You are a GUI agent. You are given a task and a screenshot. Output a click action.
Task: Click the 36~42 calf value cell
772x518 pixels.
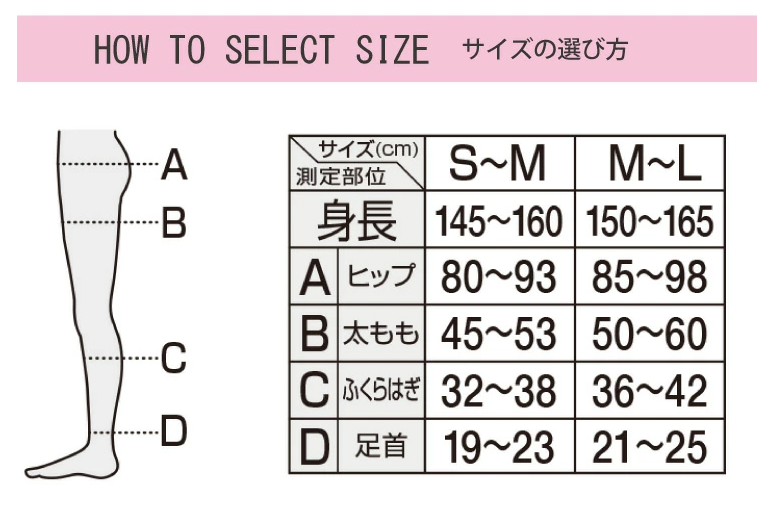click(x=649, y=390)
